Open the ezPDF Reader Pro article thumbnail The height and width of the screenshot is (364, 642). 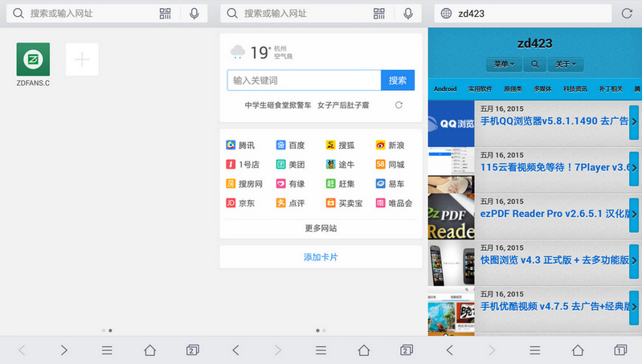coord(451,215)
